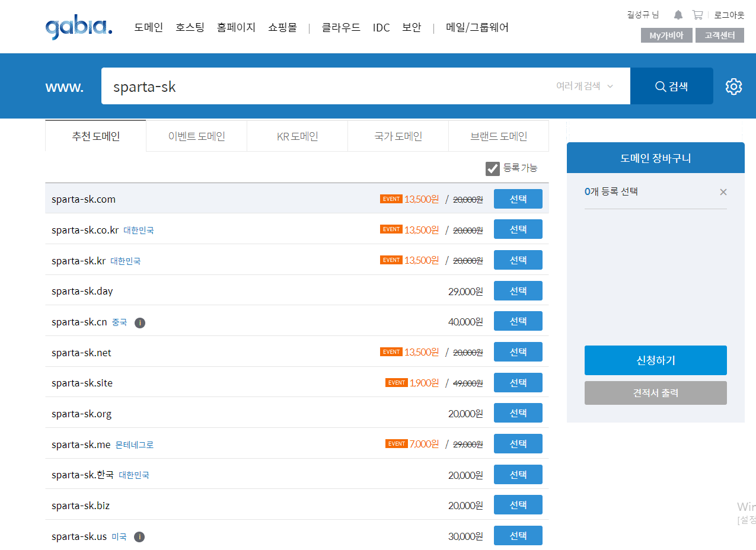Screen dimensions: 756x550
Task: Click the sparta-sk.org domain name
Action: [82, 414]
